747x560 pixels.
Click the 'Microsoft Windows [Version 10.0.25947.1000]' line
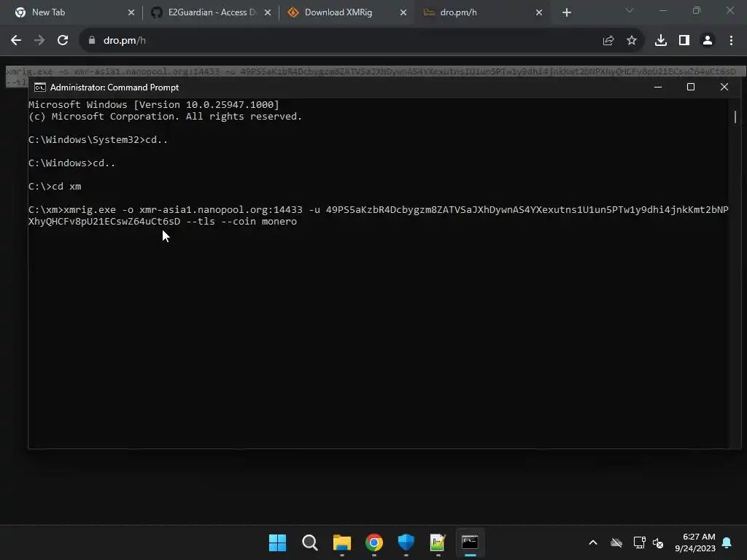154,105
